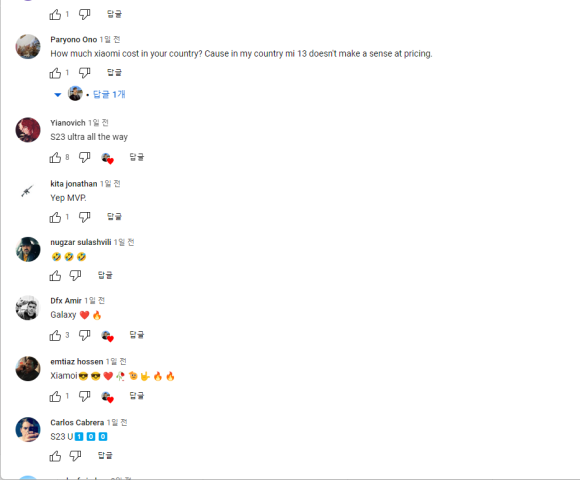580x480 pixels.
Task: Click creator heart badge on emtiaz hossen's comment
Action: (x=107, y=397)
